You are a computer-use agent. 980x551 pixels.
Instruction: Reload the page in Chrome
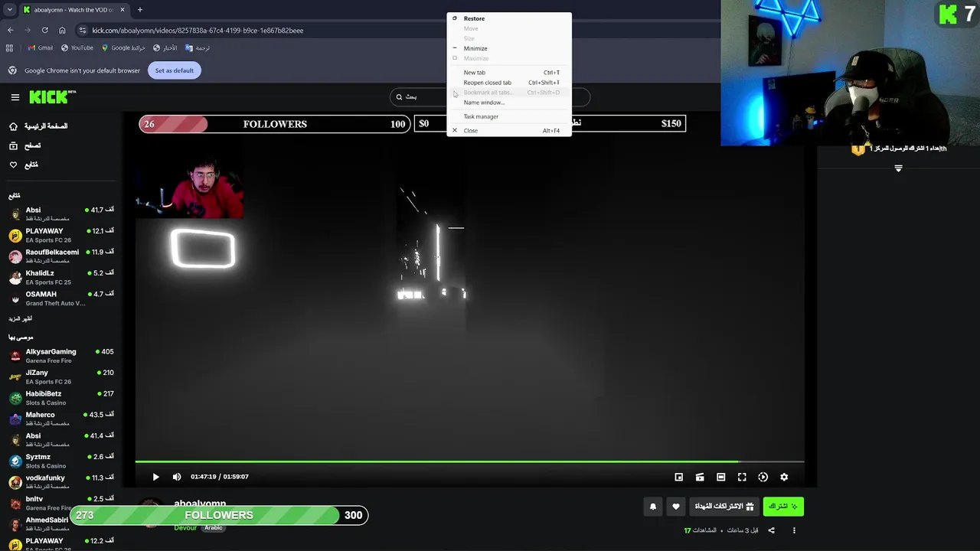point(44,31)
